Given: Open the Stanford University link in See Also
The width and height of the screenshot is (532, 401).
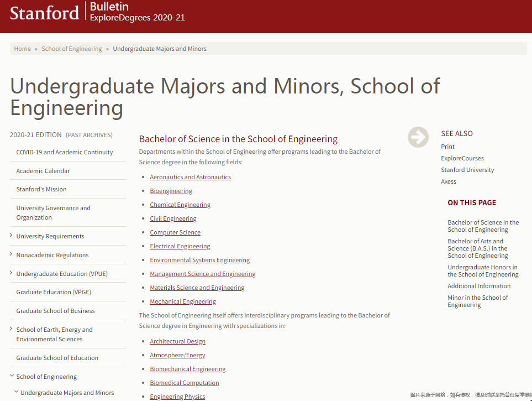Looking at the screenshot, I should pyautogui.click(x=467, y=170).
